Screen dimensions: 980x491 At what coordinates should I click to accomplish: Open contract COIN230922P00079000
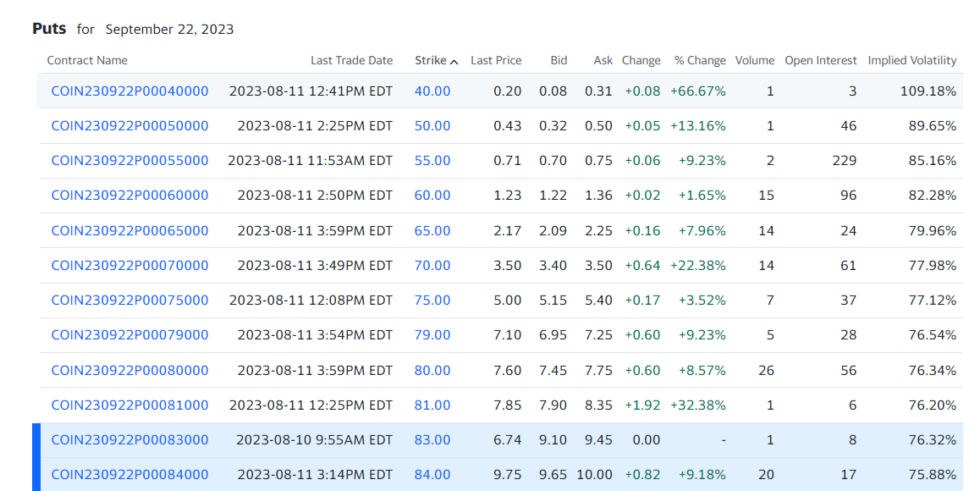click(129, 334)
